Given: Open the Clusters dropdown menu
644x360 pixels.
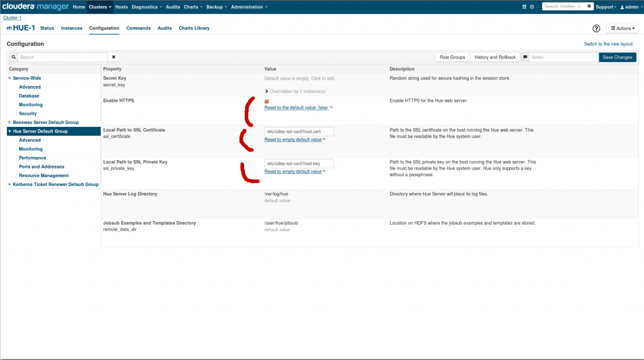Looking at the screenshot, I should [x=100, y=7].
